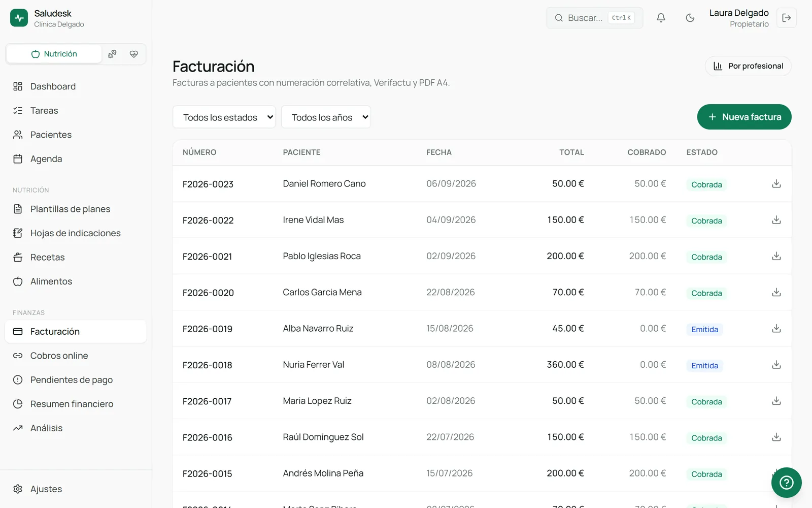This screenshot has width=812, height=508.
Task: Click Laura Delgado user profile
Action: tap(739, 18)
